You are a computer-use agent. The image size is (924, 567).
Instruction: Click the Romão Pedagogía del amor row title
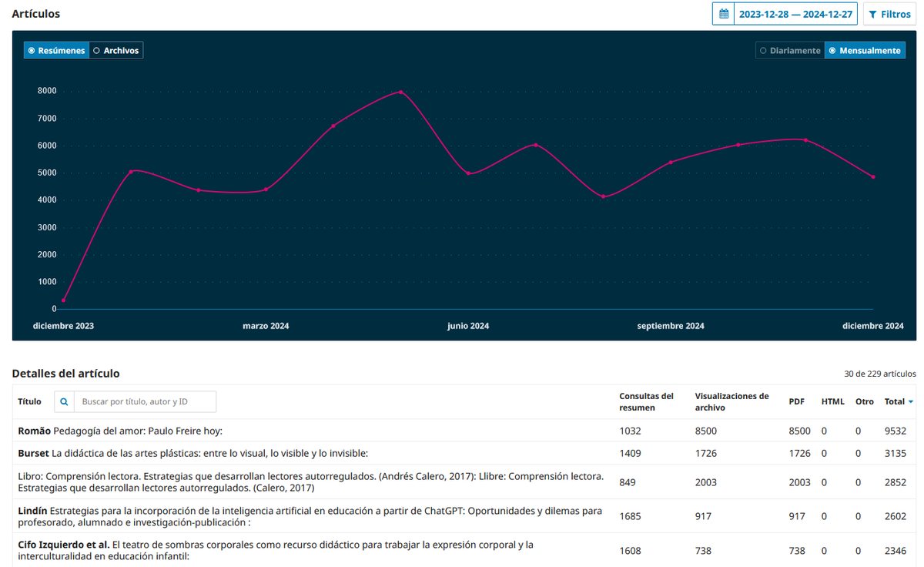(120, 431)
